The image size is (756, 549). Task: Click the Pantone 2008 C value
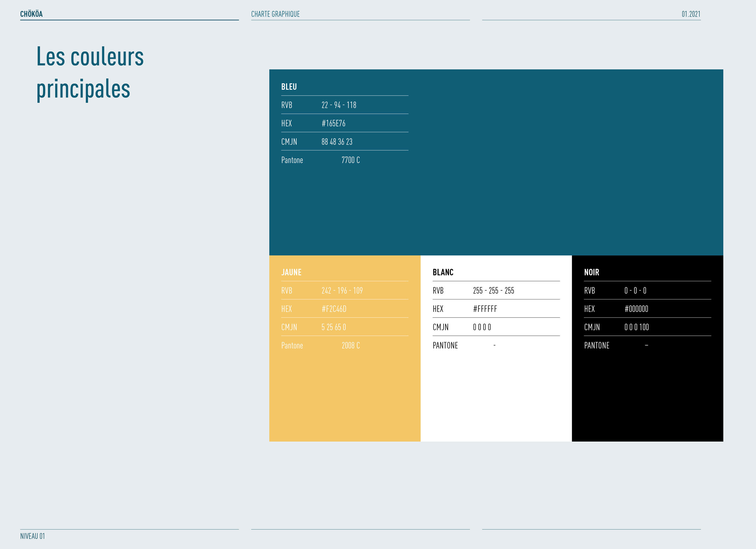(x=350, y=345)
